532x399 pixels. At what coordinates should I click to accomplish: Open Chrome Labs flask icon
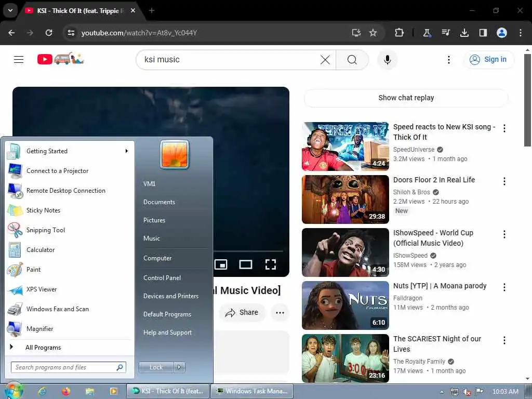(x=427, y=33)
